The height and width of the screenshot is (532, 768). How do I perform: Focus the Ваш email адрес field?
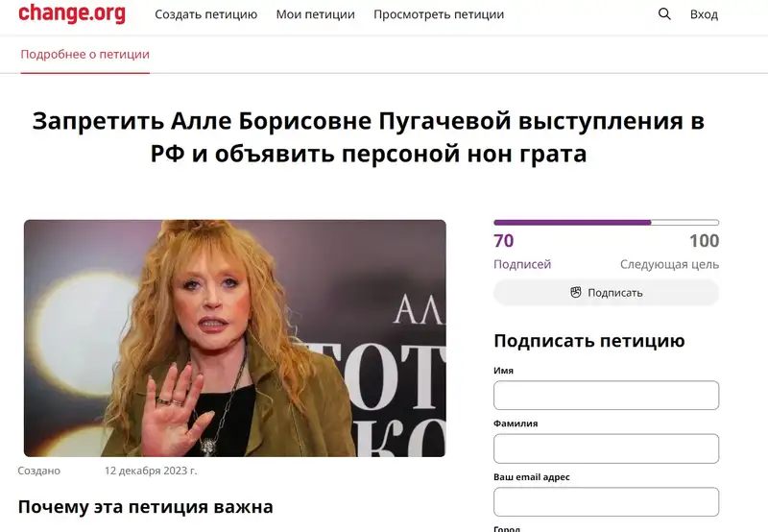[607, 501]
